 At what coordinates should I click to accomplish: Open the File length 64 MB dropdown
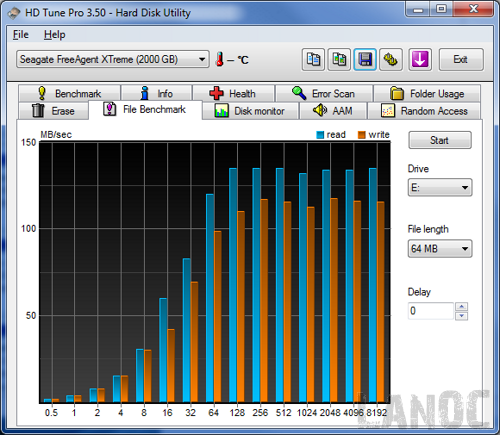click(440, 249)
